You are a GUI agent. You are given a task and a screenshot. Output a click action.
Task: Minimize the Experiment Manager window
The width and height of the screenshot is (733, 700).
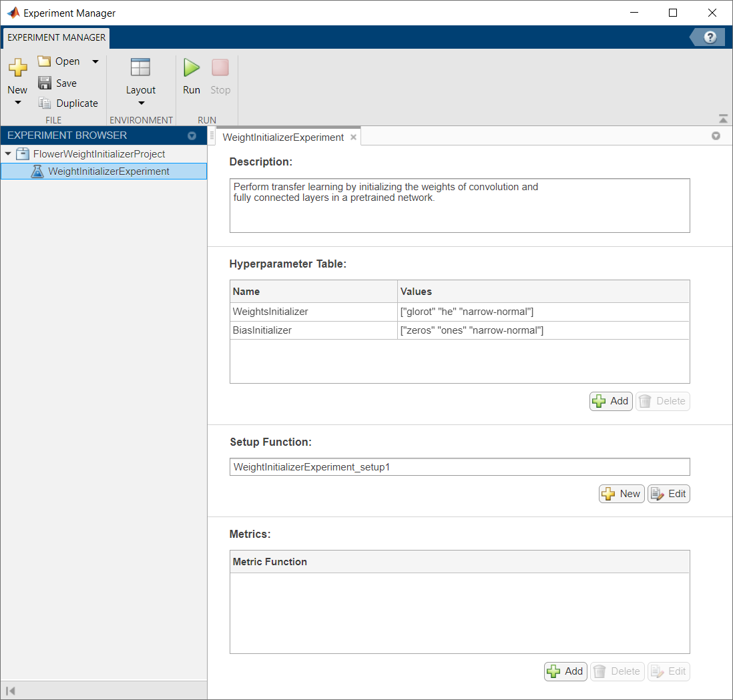[634, 13]
